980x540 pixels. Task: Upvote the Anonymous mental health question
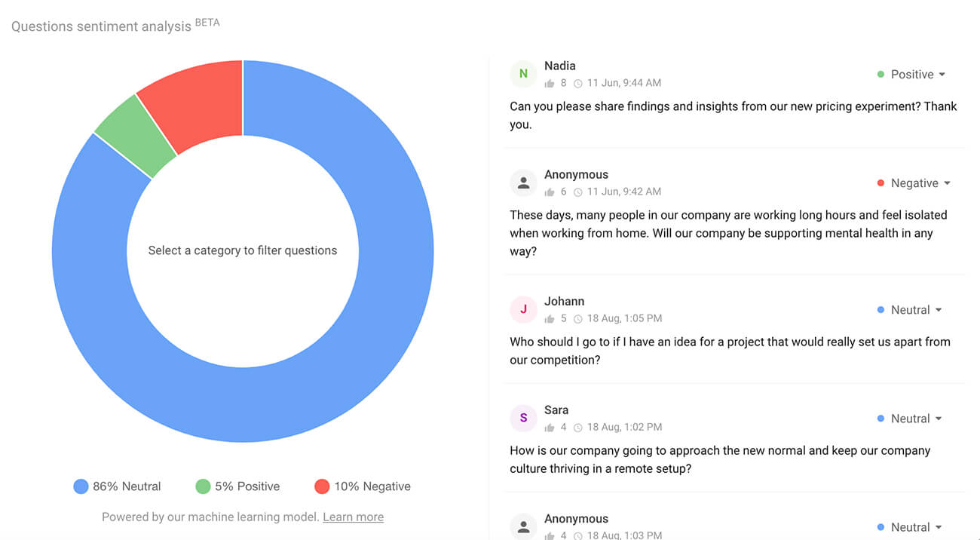[550, 192]
